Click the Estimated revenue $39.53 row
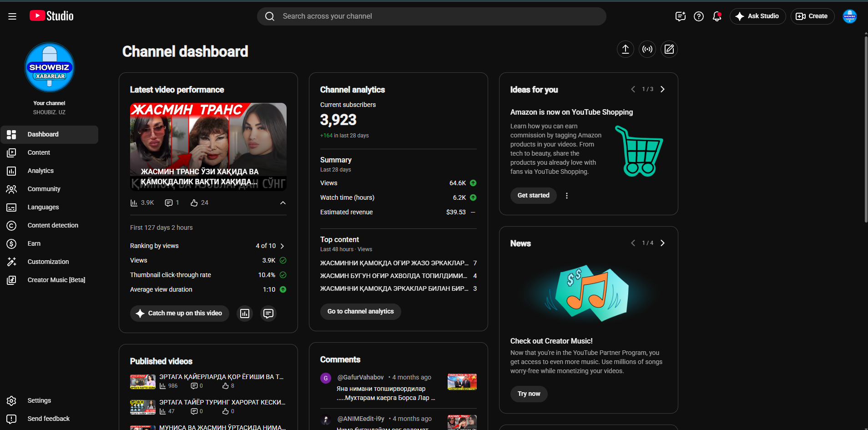Screen dimensions: 868x430 click(x=399, y=212)
